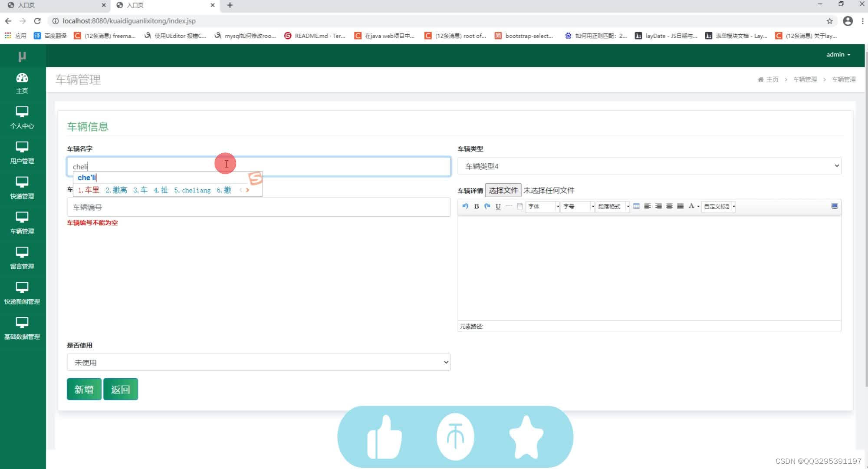Click the browser address bar
The image size is (868, 469).
click(x=434, y=21)
